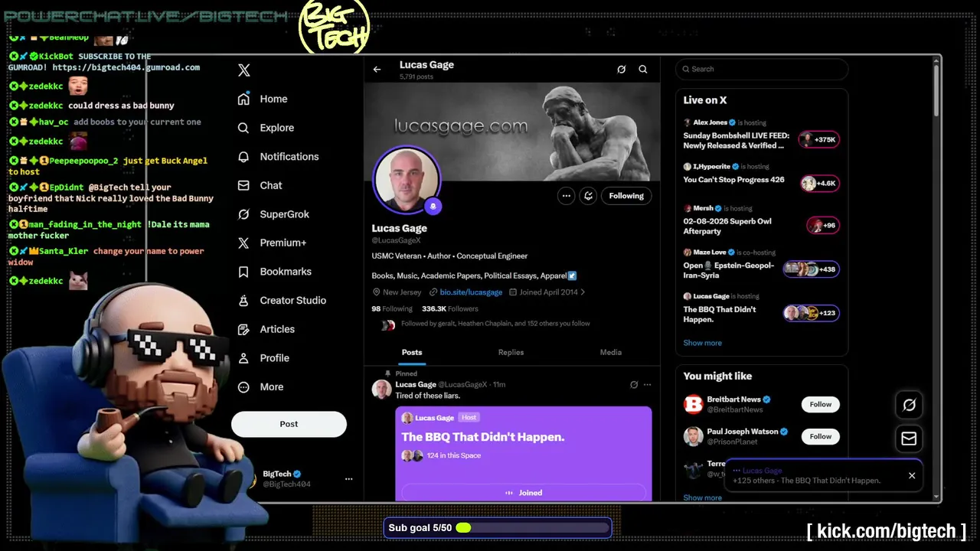Follow Paul Joseph Watson
This screenshot has height=551, width=980.
click(820, 436)
